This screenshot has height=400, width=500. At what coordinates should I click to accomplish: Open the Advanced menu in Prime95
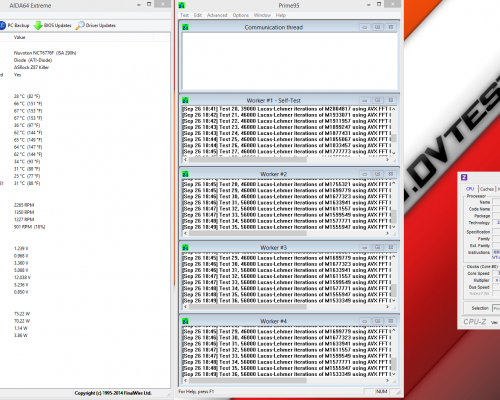pos(217,15)
